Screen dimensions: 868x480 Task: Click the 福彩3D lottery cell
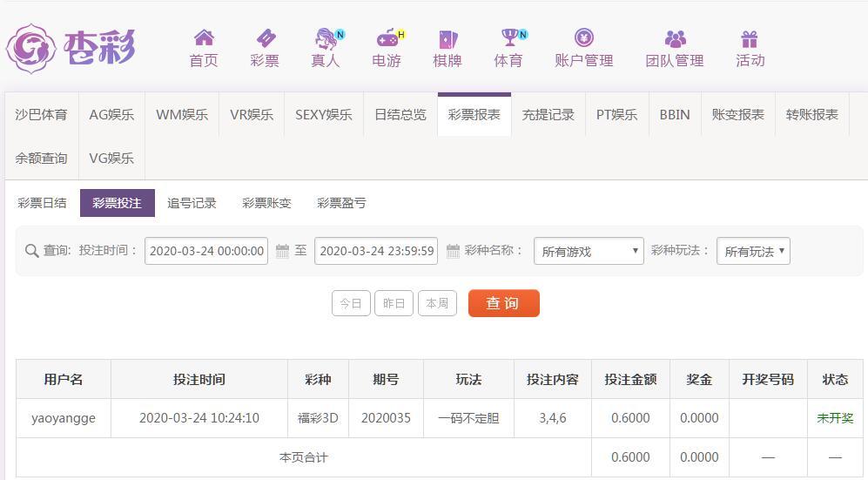[319, 418]
